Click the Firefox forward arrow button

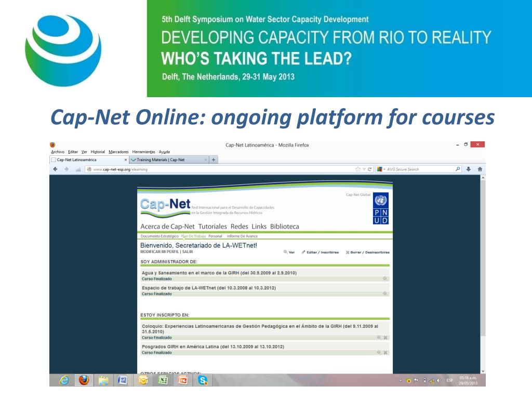pos(66,169)
